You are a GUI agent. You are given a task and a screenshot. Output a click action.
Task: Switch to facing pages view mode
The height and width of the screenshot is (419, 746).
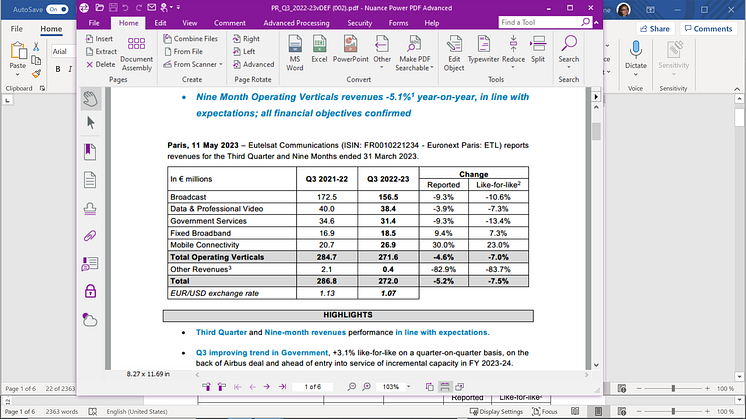click(x=460, y=387)
